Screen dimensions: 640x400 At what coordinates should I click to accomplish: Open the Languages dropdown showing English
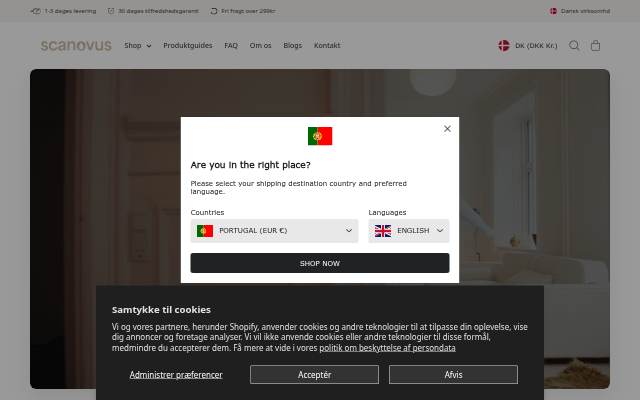coord(409,231)
